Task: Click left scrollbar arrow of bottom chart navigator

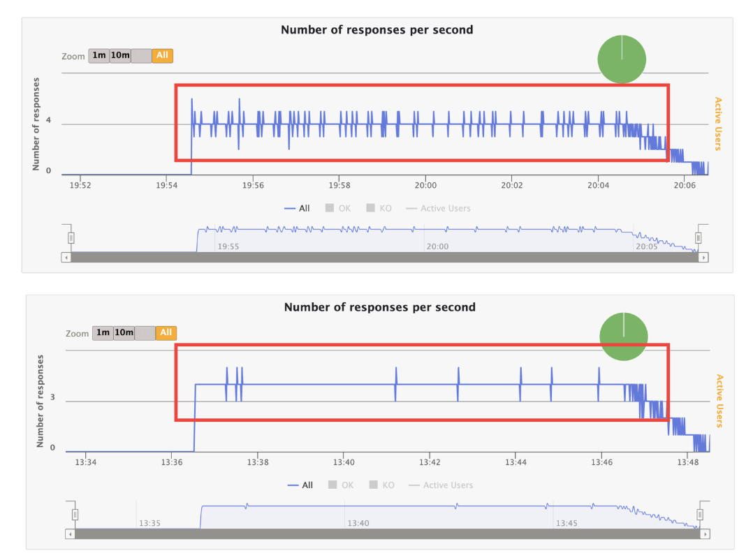Action: [70, 534]
